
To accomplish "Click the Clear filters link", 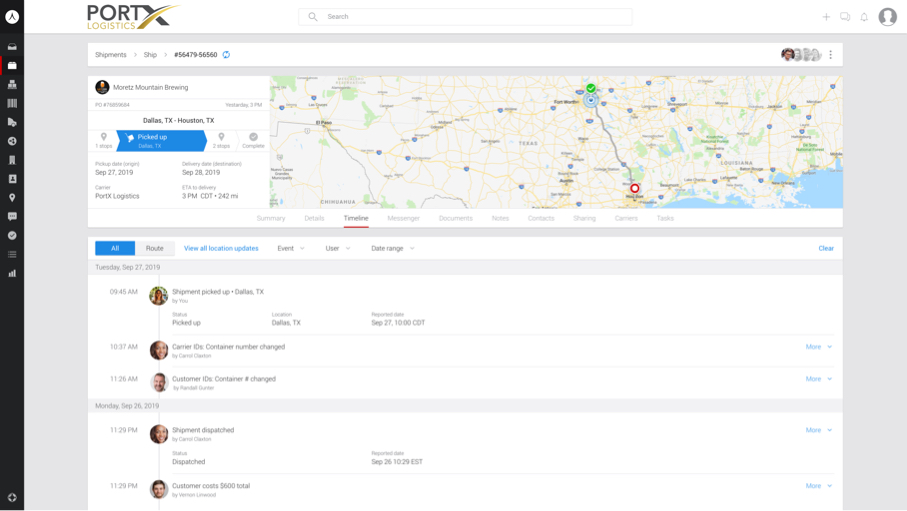I will tap(826, 248).
